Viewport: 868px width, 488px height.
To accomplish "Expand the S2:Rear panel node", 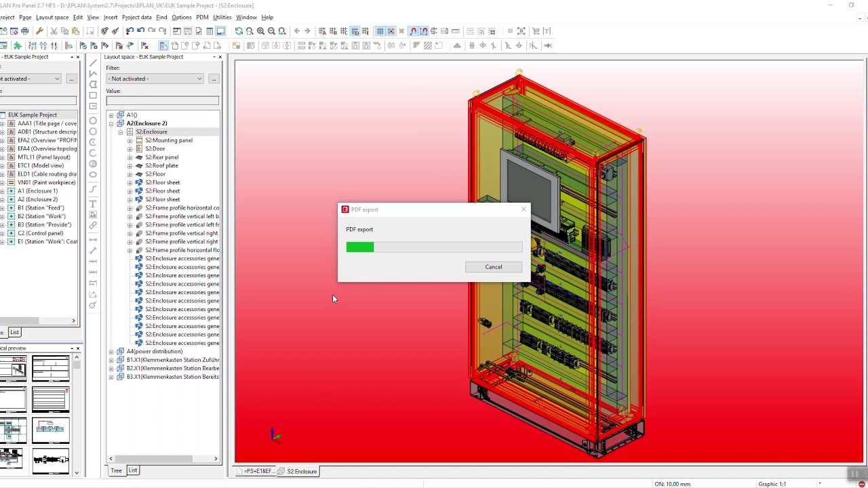I will pos(130,157).
